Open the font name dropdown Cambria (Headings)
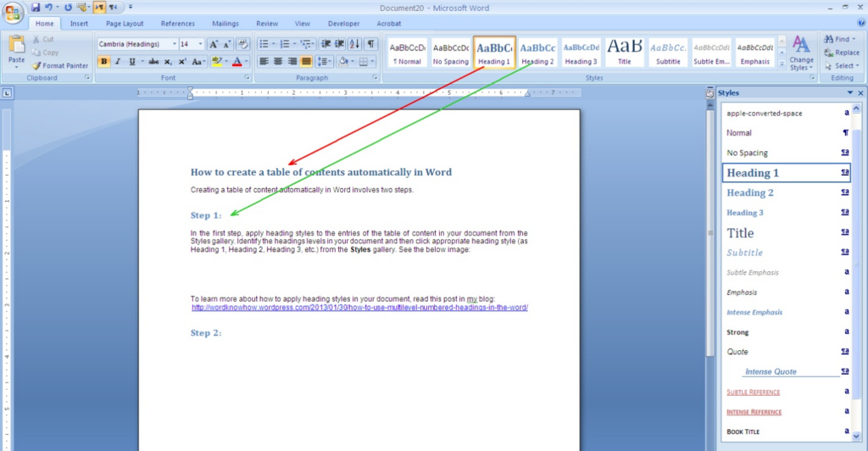 (137, 43)
